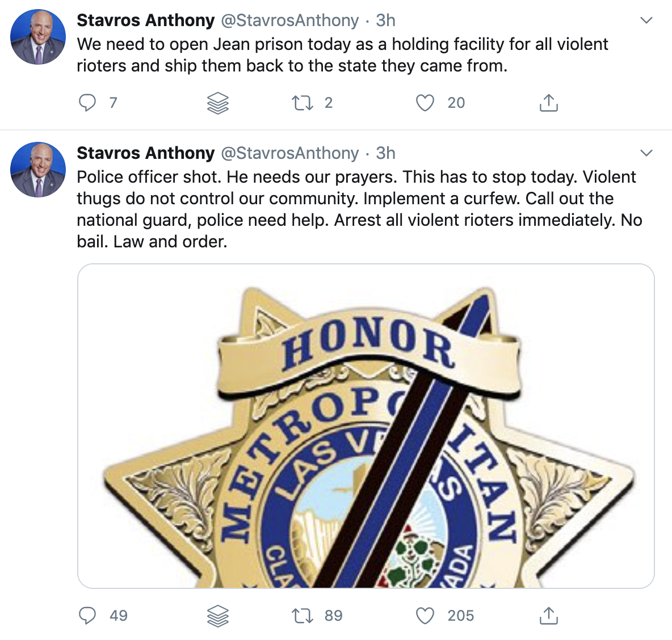This screenshot has height=640, width=672.
Task: Like the police officer shot tweet
Action: click(425, 616)
